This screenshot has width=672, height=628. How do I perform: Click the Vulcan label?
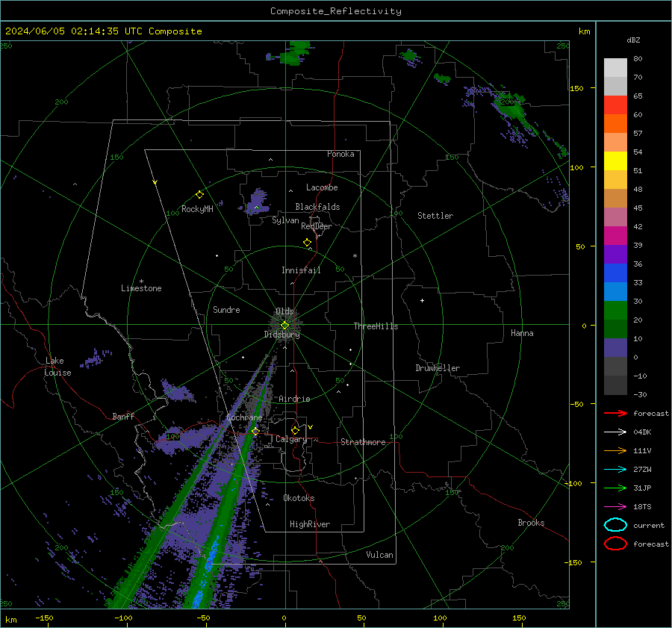pyautogui.click(x=379, y=555)
